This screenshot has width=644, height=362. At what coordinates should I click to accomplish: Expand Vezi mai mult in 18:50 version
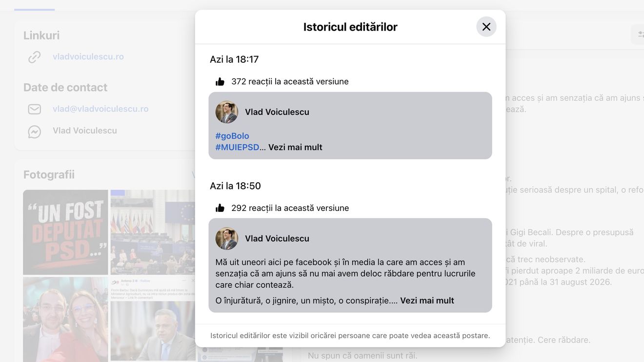click(427, 301)
